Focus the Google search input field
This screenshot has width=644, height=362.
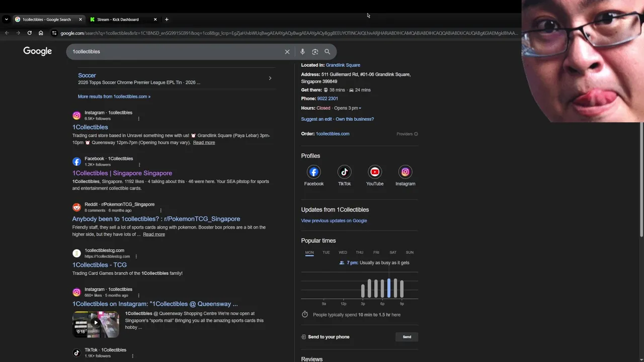(x=176, y=52)
